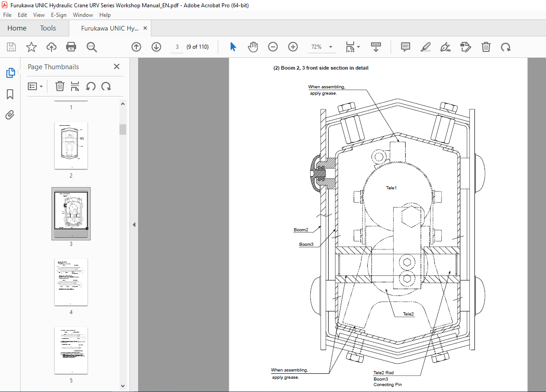546x392 pixels.
Task: Click the thumbnail panel scrollbar thumb
Action: [123, 129]
